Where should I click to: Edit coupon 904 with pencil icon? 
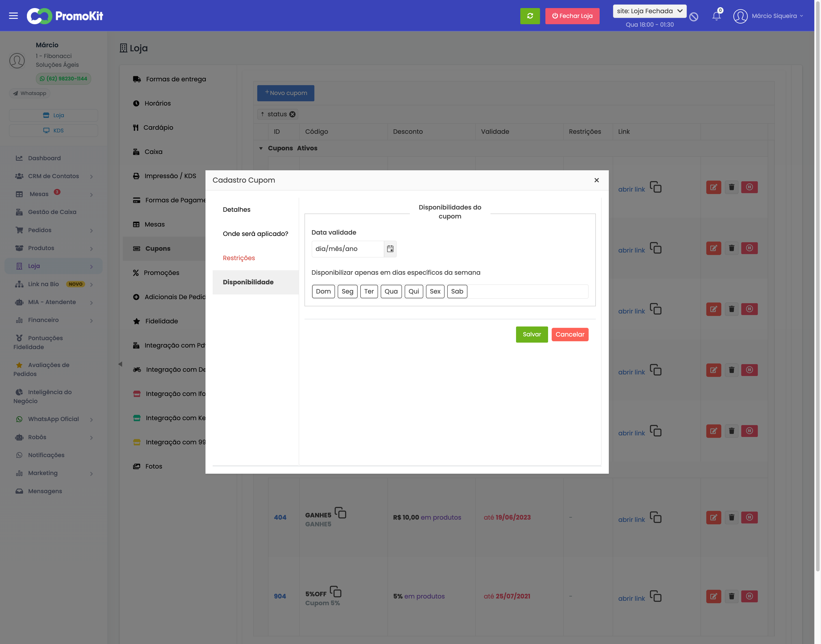[714, 596]
